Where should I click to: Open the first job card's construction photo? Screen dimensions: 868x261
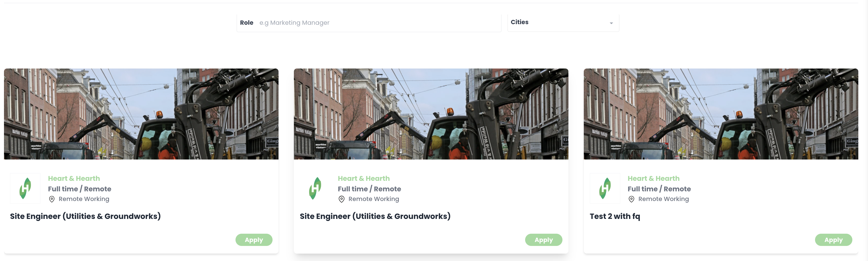click(x=141, y=114)
